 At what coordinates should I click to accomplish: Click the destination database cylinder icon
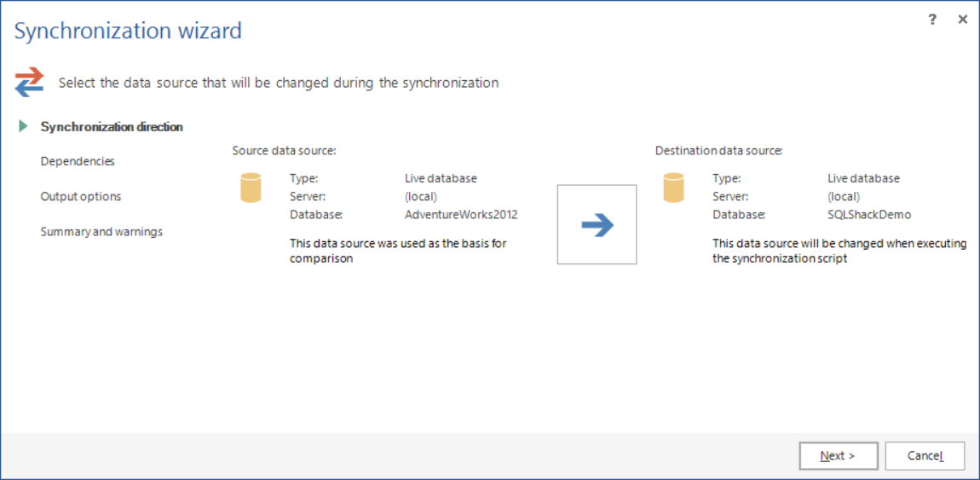[673, 188]
